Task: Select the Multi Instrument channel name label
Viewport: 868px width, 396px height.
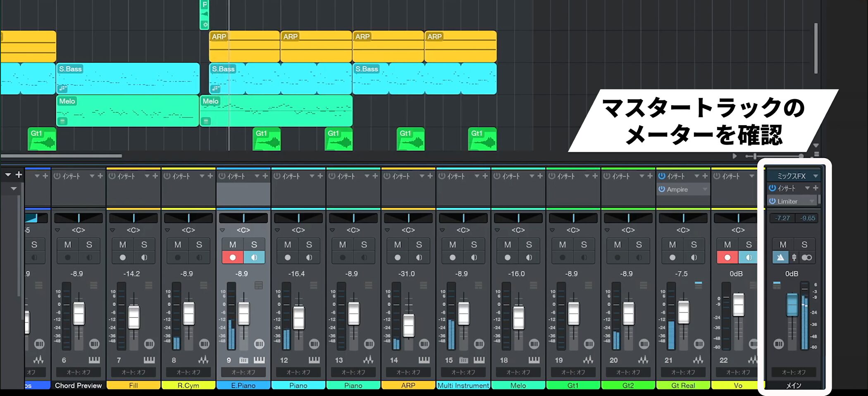Action: pos(463,385)
